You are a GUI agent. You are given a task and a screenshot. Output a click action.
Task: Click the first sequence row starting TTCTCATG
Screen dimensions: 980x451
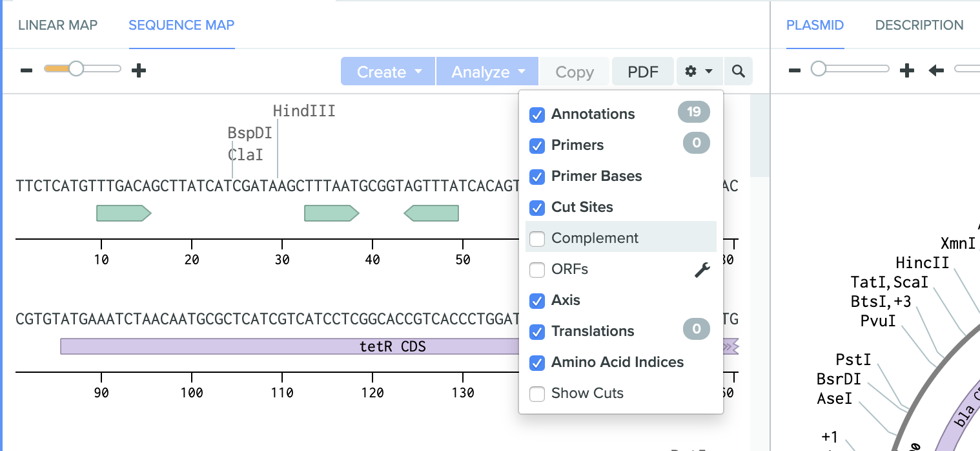[377, 186]
